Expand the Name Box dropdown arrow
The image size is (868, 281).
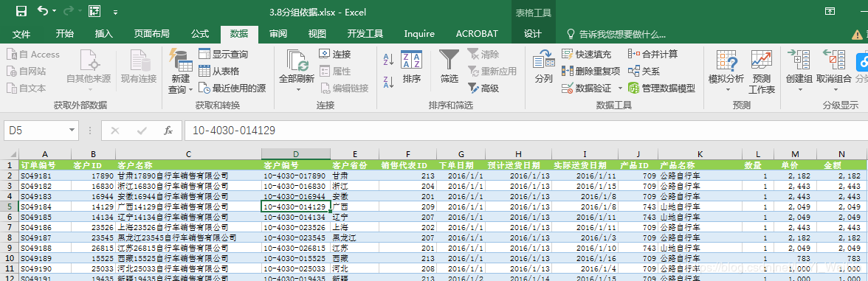pyautogui.click(x=72, y=131)
